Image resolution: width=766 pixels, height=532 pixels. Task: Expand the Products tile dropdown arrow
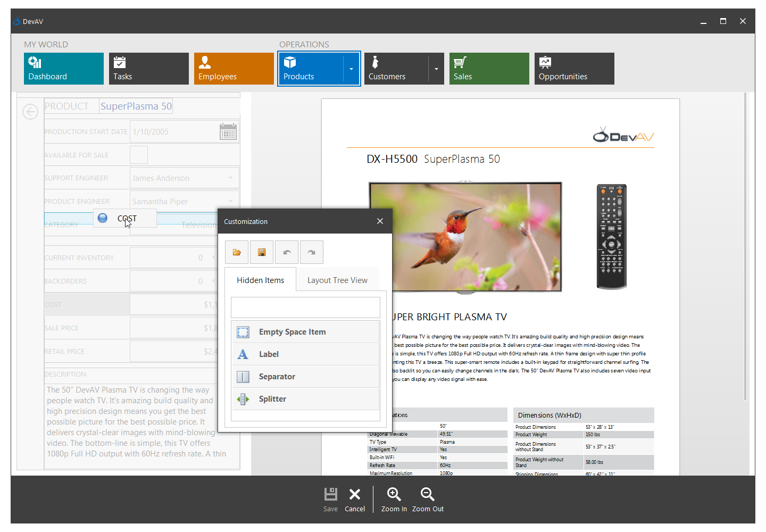352,69
